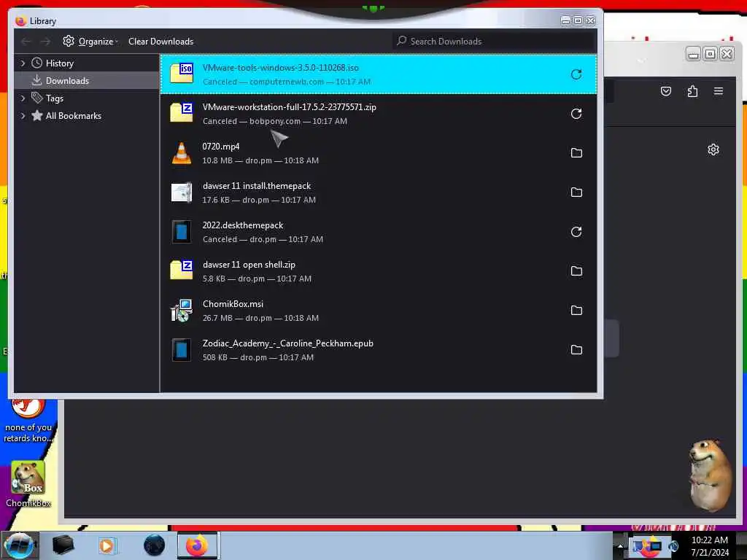Expand the All Bookmarks tree node
The width and height of the screenshot is (747, 560).
pos(23,116)
